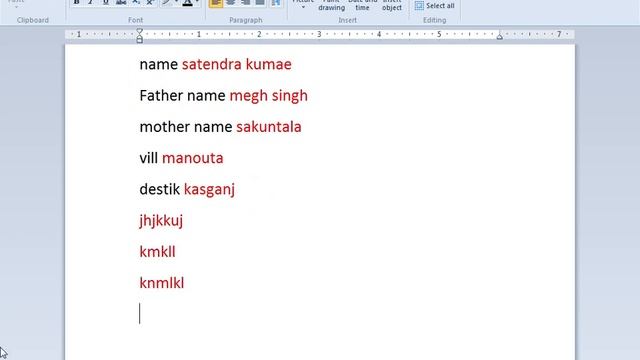Open Paragraph settings dialog icon
Image resolution: width=640 pixels, height=360 pixels.
tap(276, 2)
